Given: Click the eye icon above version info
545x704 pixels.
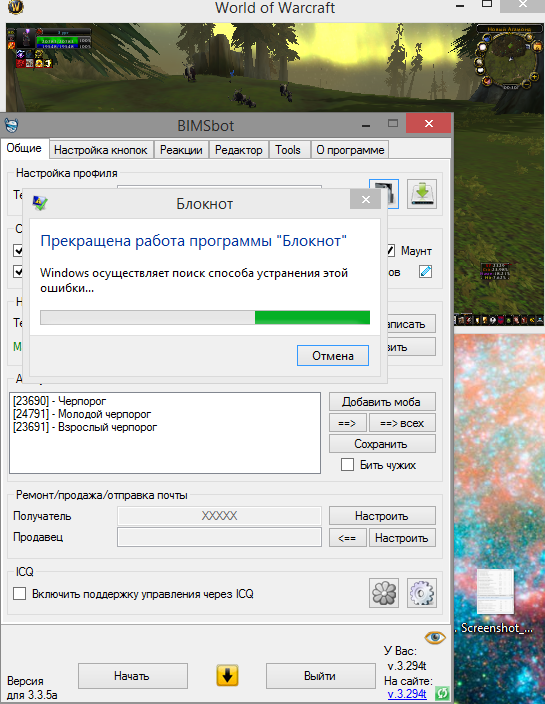Looking at the screenshot, I should point(435,637).
